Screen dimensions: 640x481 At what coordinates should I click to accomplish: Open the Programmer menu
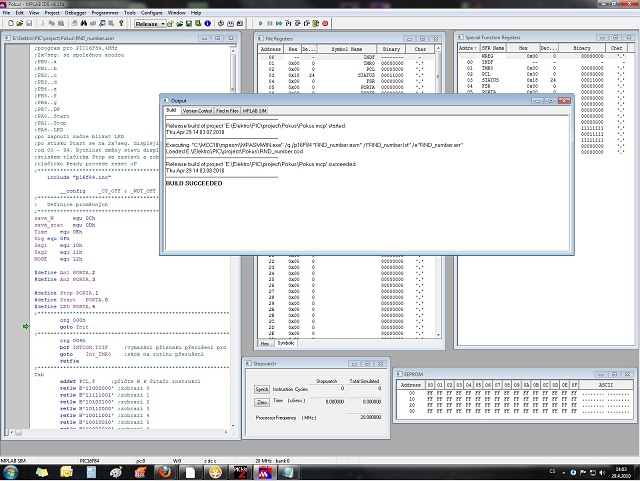(x=105, y=13)
